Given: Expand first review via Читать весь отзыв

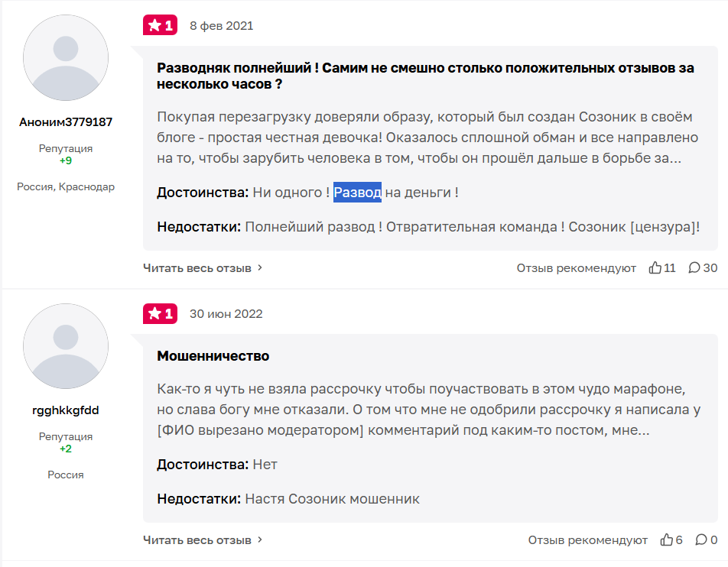Looking at the screenshot, I should pyautogui.click(x=197, y=267).
